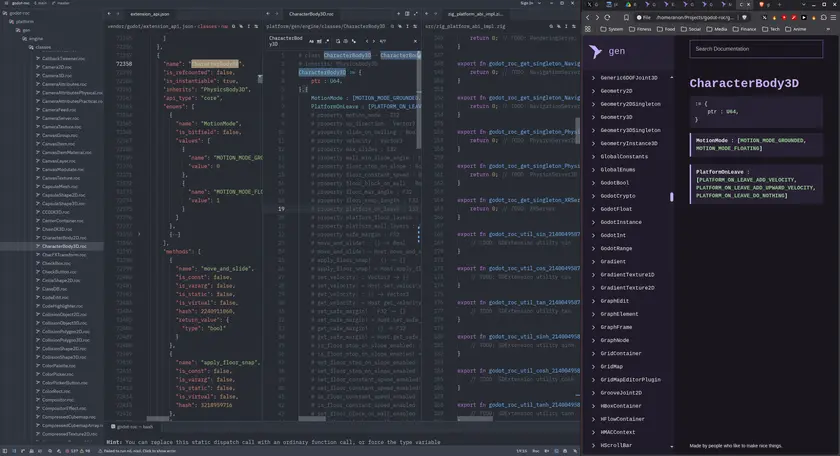This screenshot has height=456, width=840.
Task: Click the search icon in the editor status bar
Action: pos(50,451)
